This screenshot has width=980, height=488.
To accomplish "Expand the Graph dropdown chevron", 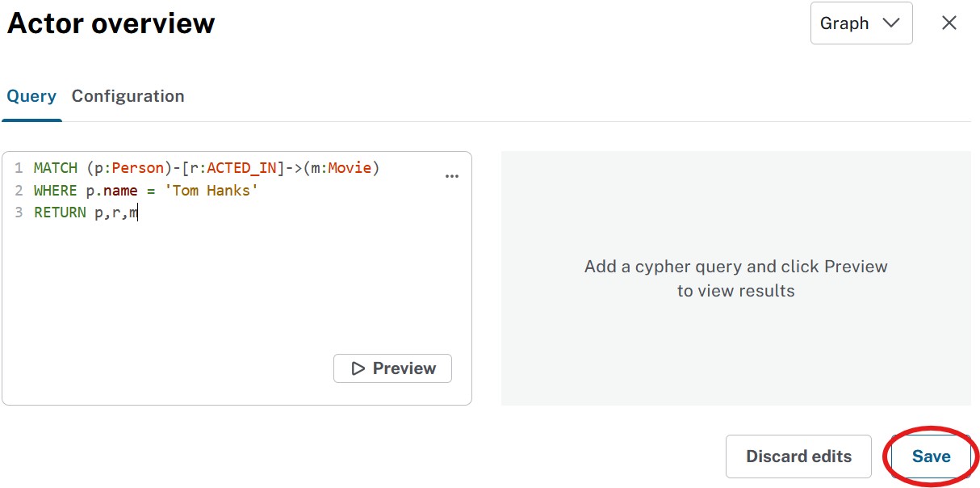I will pyautogui.click(x=891, y=23).
